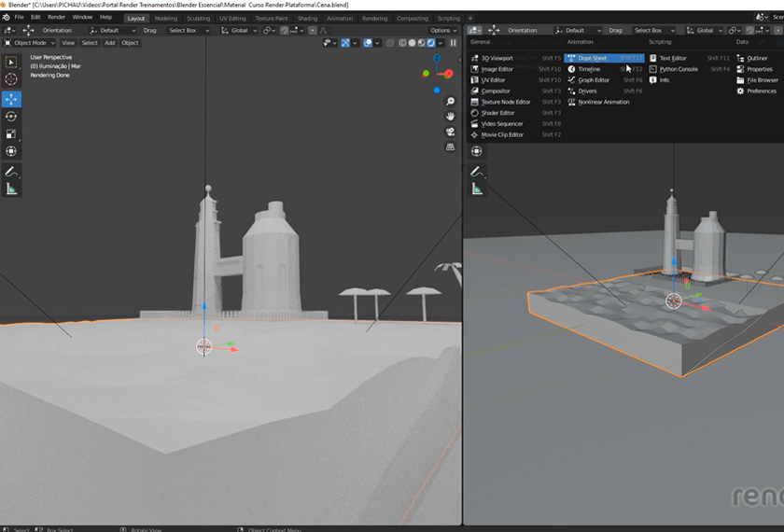Open Shader Editor from the editor list
Image resolution: width=784 pixels, height=532 pixels.
tap(497, 113)
